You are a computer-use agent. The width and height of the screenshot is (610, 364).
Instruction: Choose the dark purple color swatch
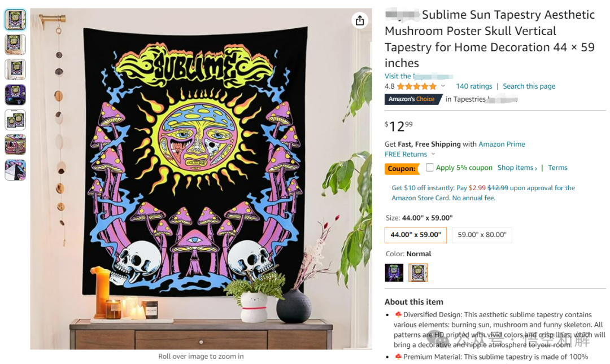(x=394, y=273)
